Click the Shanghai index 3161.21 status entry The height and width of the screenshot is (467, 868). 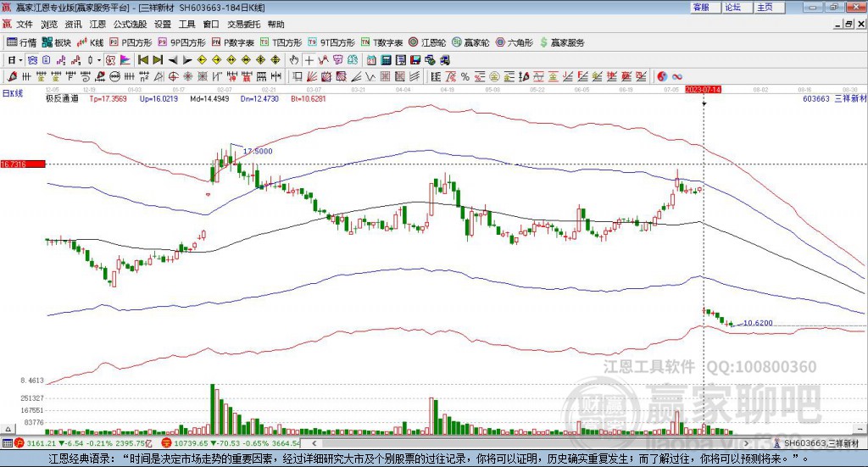[x=84, y=443]
